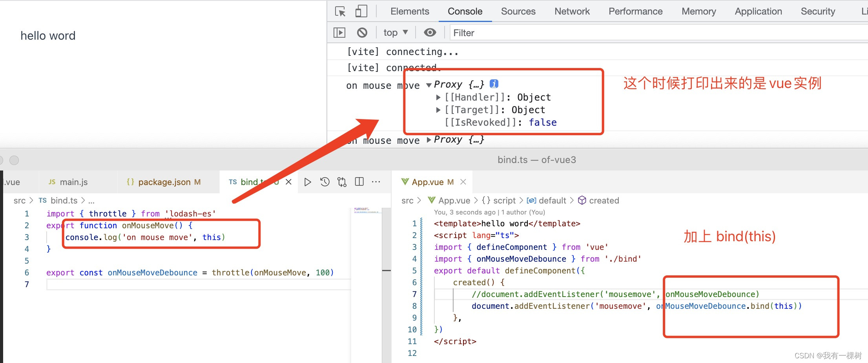
Task: Open more editor actions ellipsis
Action: click(376, 182)
